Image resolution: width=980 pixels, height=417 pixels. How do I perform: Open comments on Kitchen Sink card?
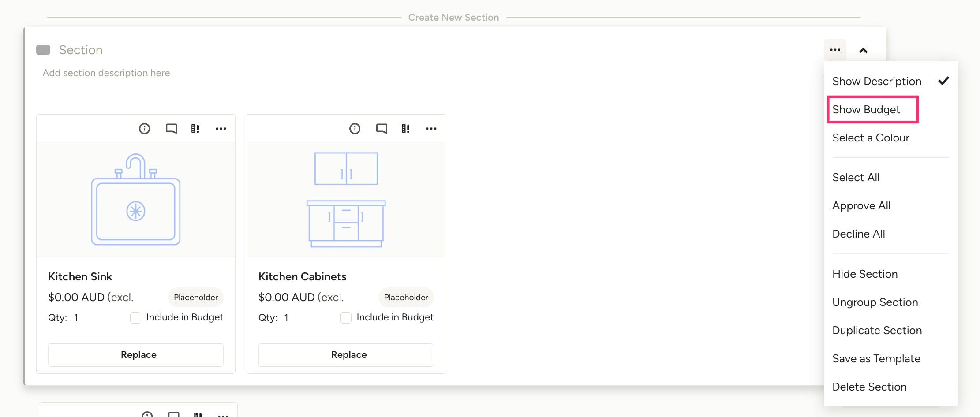point(171,129)
